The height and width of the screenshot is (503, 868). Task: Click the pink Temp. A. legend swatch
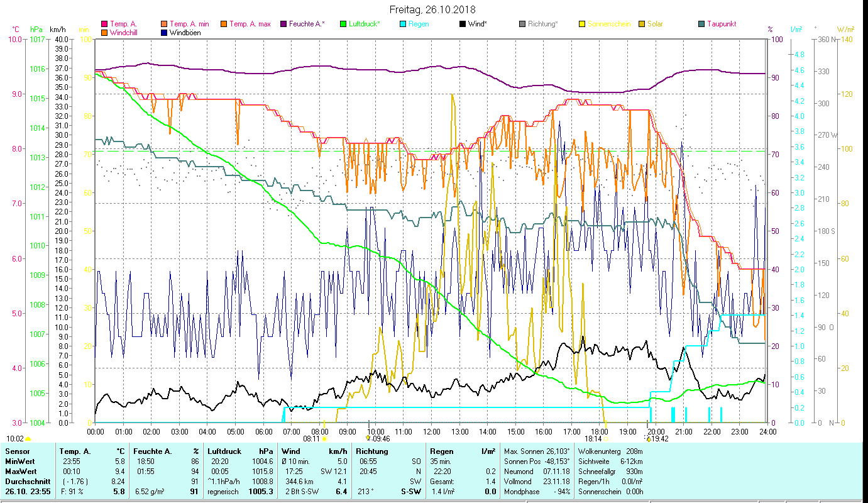click(x=104, y=24)
